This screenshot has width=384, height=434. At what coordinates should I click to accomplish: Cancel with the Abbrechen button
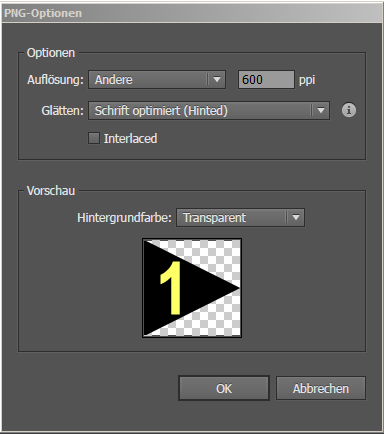321,388
